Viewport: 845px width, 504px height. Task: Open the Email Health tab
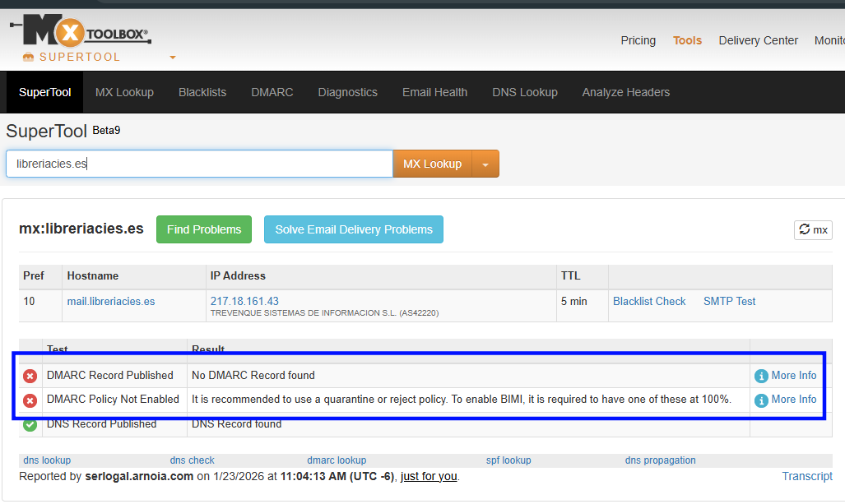click(435, 92)
